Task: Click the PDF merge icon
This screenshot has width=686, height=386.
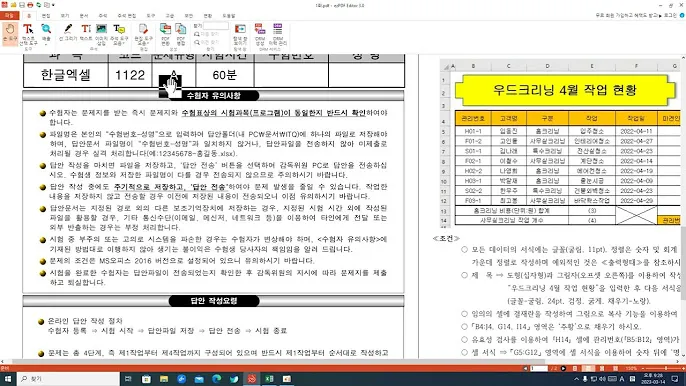Action: [x=181, y=34]
